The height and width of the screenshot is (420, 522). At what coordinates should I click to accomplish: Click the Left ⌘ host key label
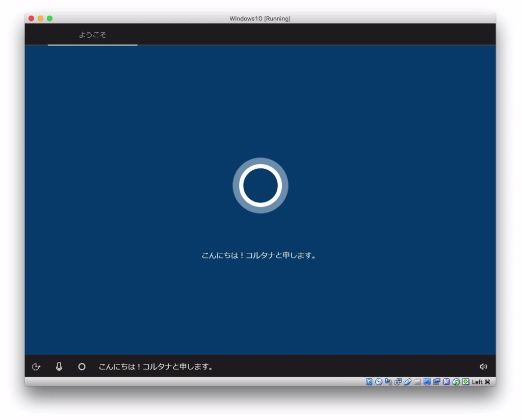481,382
